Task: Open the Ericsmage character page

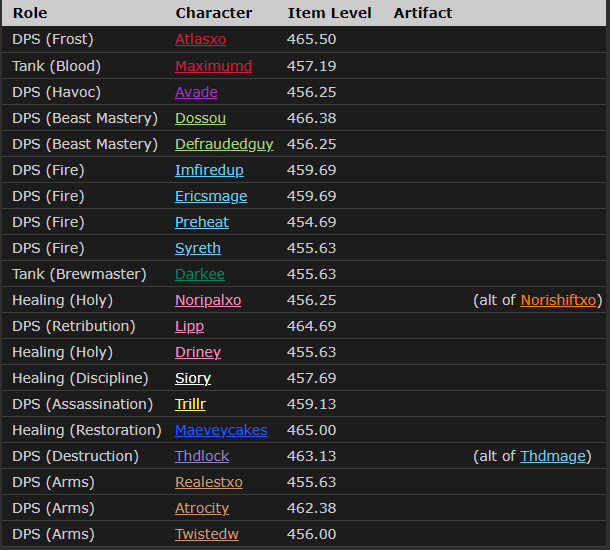Action: coord(211,196)
